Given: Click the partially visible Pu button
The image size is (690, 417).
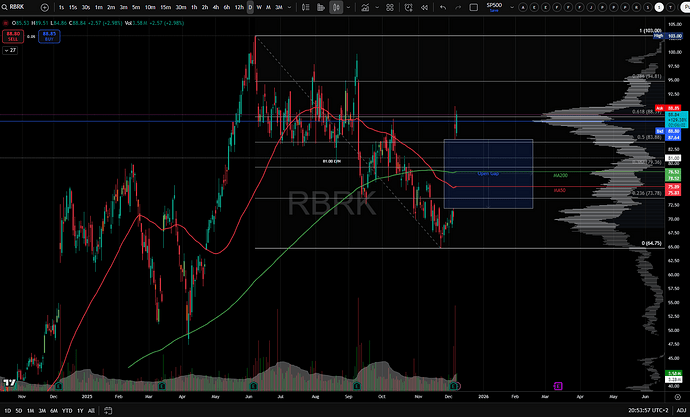Looking at the screenshot, I should pyautogui.click(x=685, y=7).
